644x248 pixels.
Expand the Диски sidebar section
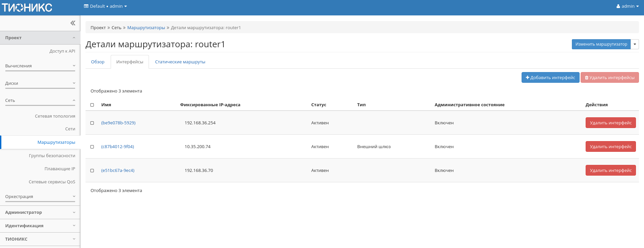(x=40, y=83)
